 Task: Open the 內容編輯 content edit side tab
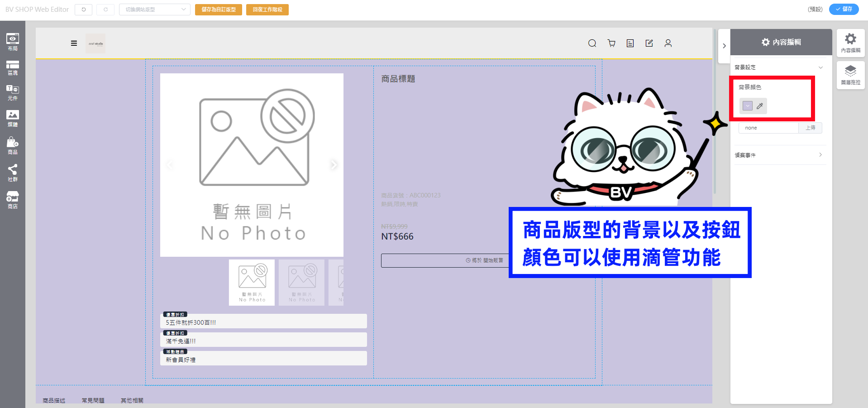tap(851, 43)
